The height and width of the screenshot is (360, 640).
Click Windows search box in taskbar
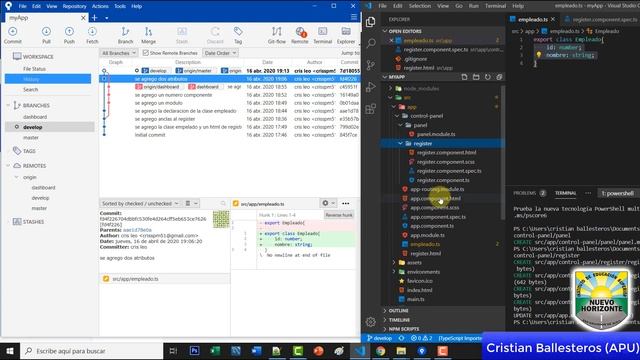[91, 351]
